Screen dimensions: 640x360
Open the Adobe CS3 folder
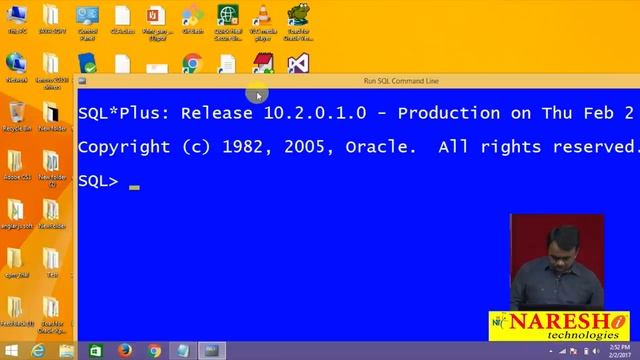tap(17, 165)
